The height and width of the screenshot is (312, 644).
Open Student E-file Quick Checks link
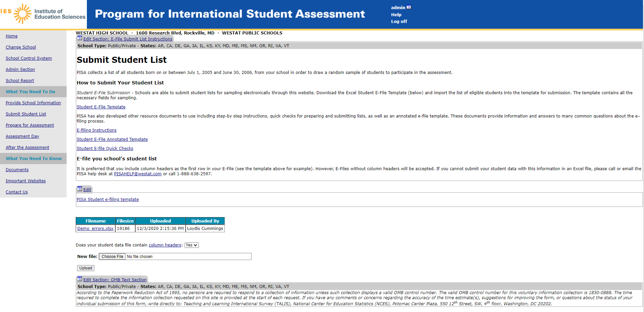105,149
